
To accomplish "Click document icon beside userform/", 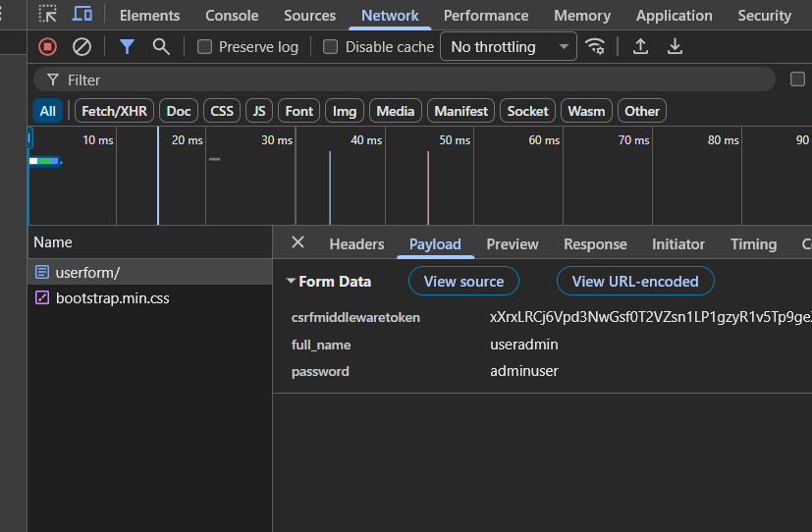I will click(42, 272).
